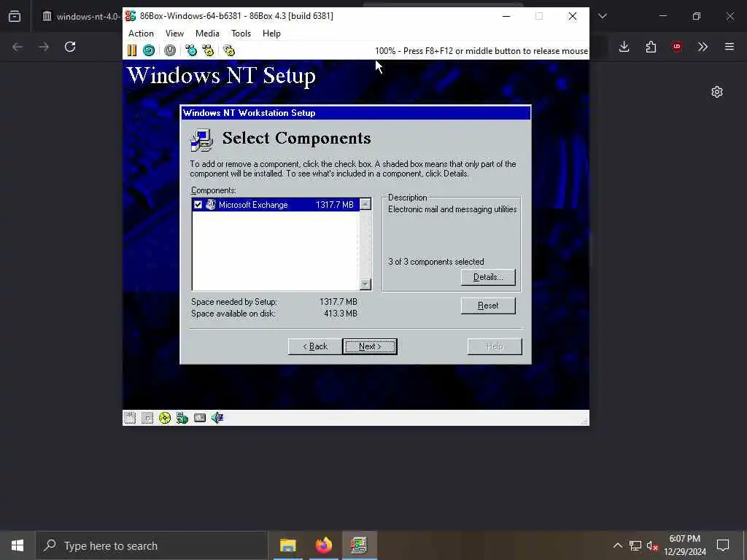Screen dimensions: 747x560
Task: Open File Explorer from the taskbar
Action: tap(287, 545)
